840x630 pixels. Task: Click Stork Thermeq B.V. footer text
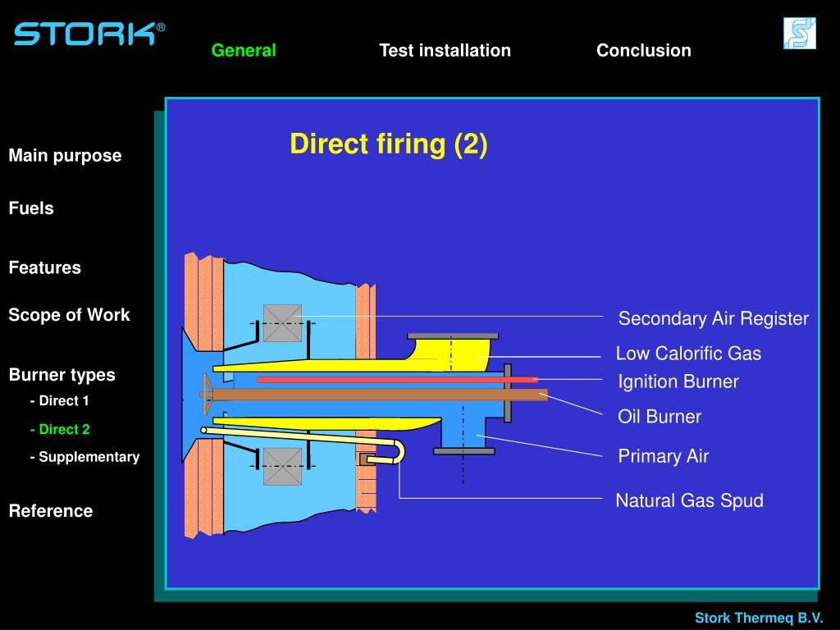click(x=759, y=618)
